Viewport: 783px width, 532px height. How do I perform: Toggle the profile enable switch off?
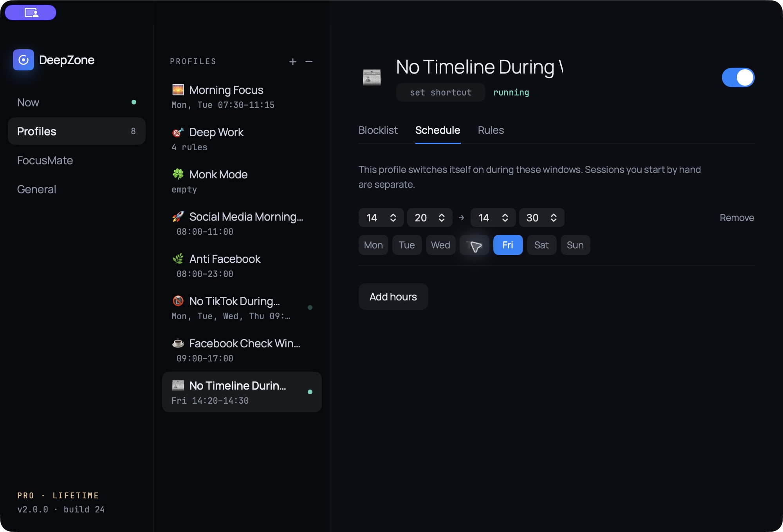(x=738, y=77)
